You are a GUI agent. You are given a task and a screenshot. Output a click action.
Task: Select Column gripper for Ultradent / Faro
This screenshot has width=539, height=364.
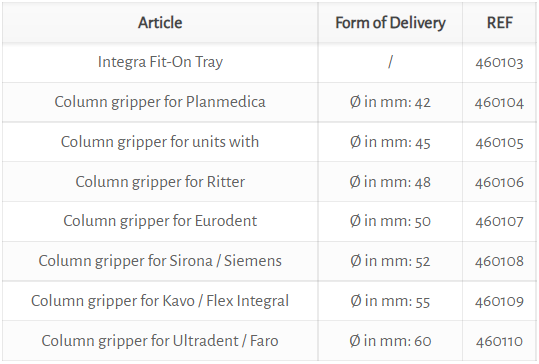pos(160,341)
